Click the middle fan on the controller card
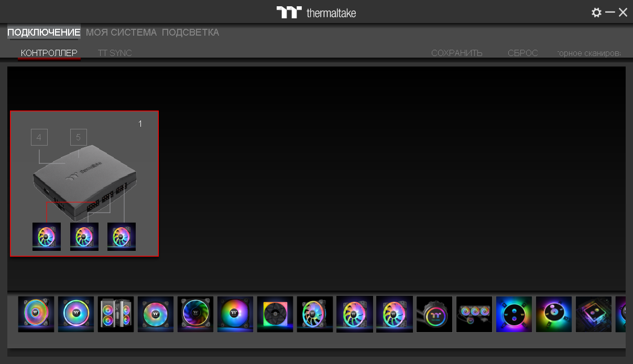The width and height of the screenshot is (633, 364). click(x=84, y=237)
